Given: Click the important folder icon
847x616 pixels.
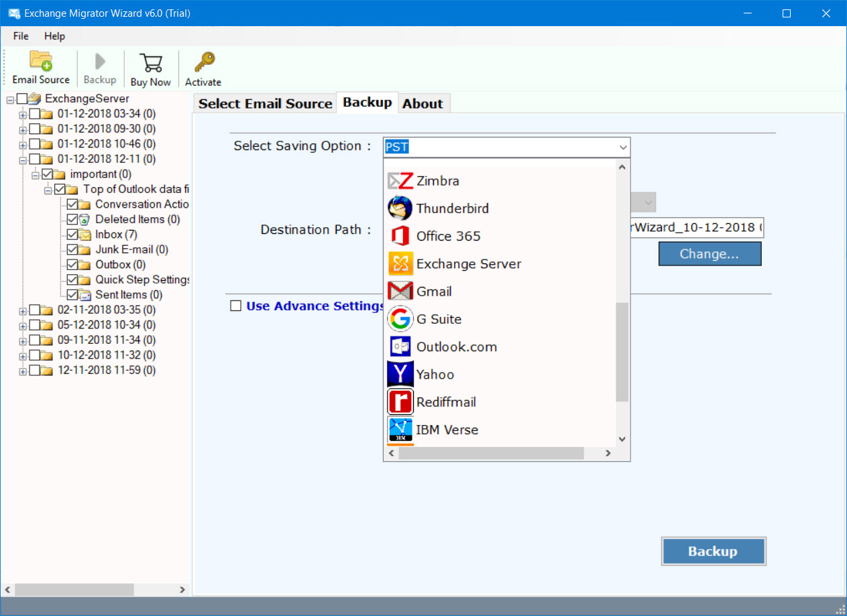Looking at the screenshot, I should [60, 174].
